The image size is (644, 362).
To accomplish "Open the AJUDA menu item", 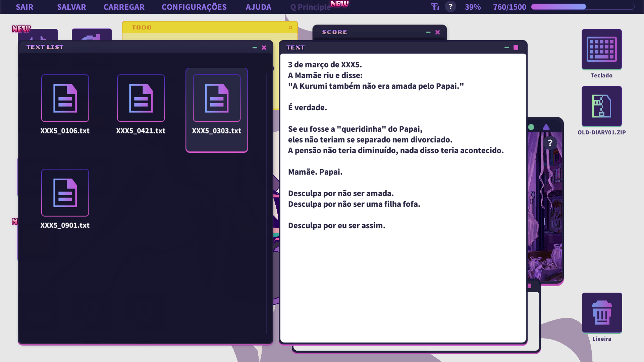I will point(258,7).
